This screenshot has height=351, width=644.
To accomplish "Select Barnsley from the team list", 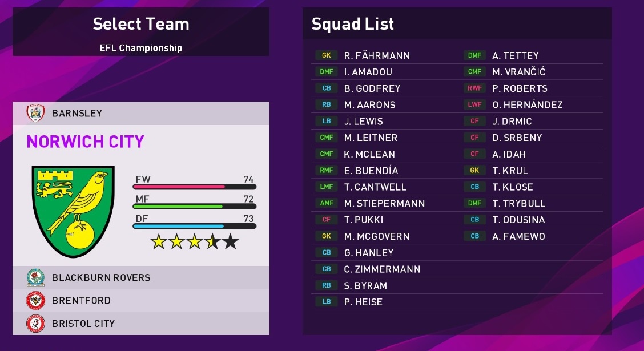I will point(77,113).
